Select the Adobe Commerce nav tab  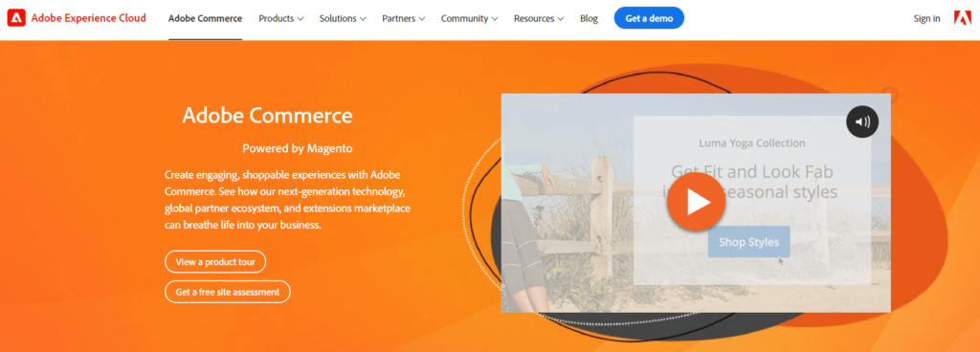205,19
